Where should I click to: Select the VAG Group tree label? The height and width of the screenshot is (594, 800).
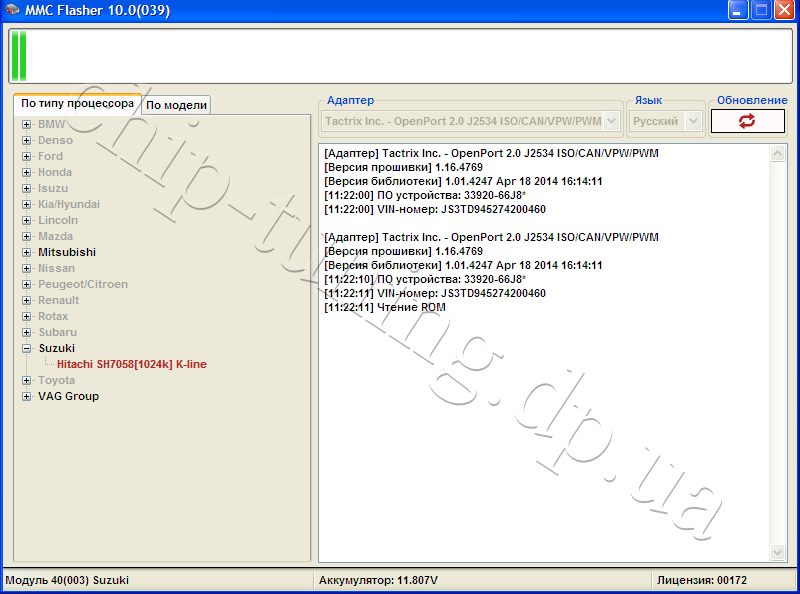click(x=68, y=397)
